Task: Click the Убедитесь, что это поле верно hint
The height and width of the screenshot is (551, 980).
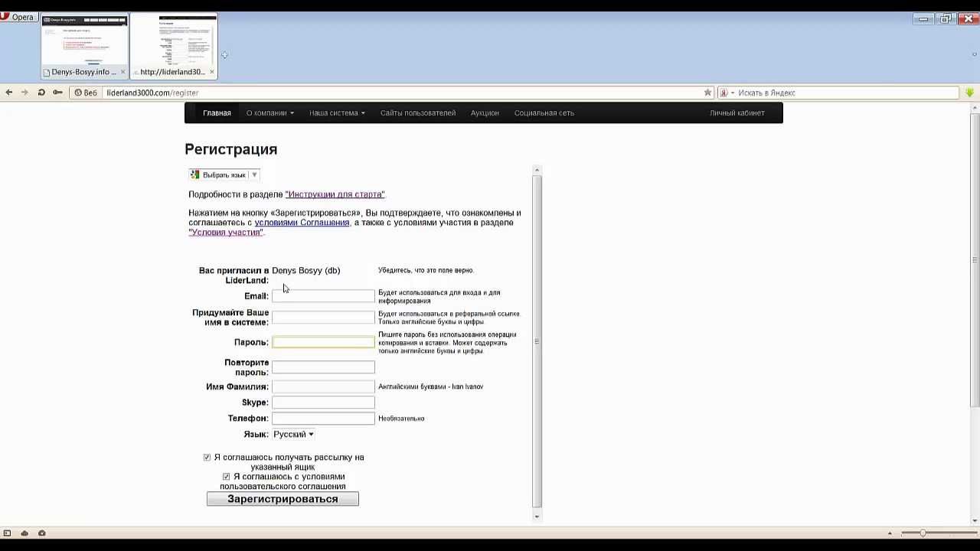Action: point(426,270)
